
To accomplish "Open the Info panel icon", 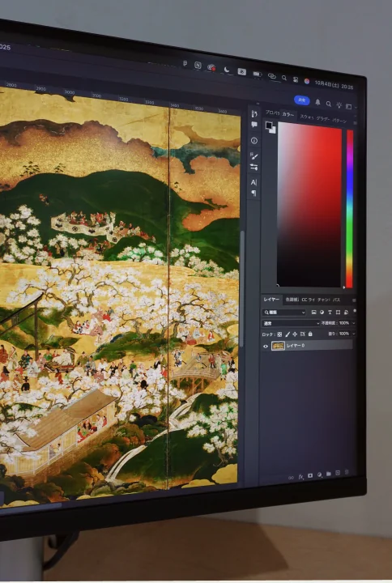I will pyautogui.click(x=254, y=141).
